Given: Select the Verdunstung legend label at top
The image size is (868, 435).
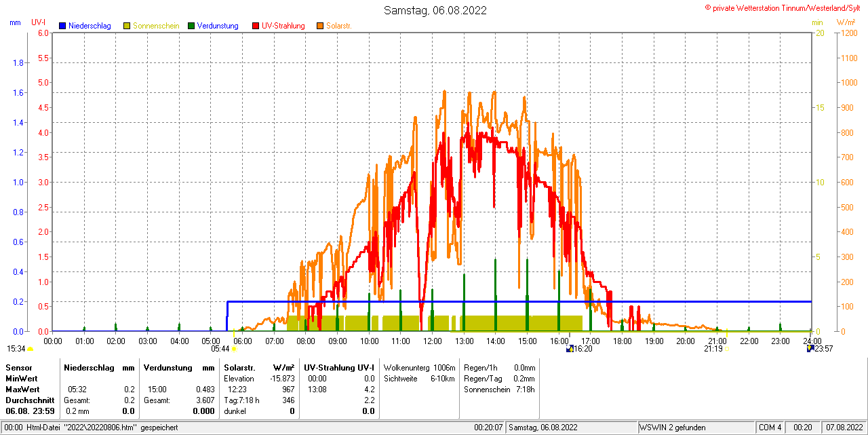Looking at the screenshot, I should (x=218, y=26).
